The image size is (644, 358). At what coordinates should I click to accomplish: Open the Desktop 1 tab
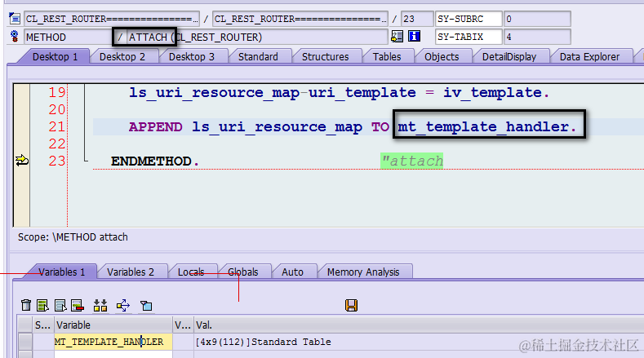55,56
